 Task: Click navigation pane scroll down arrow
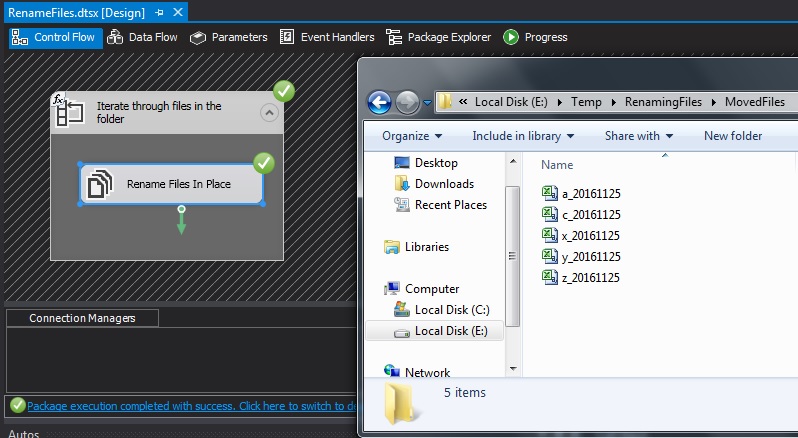click(513, 369)
